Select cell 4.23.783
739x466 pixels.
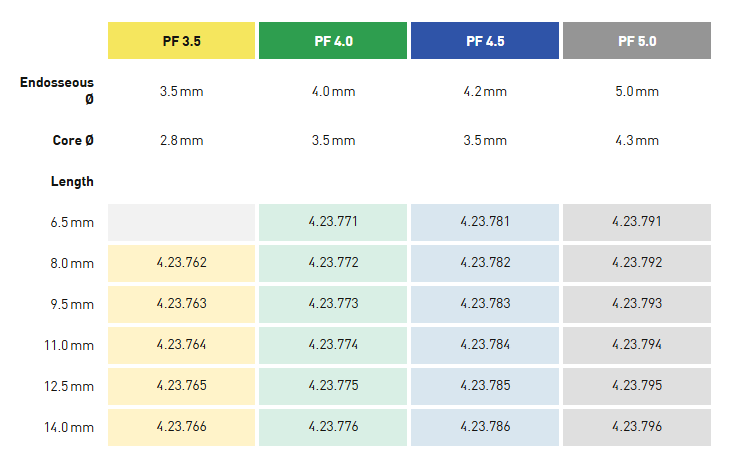pos(485,304)
